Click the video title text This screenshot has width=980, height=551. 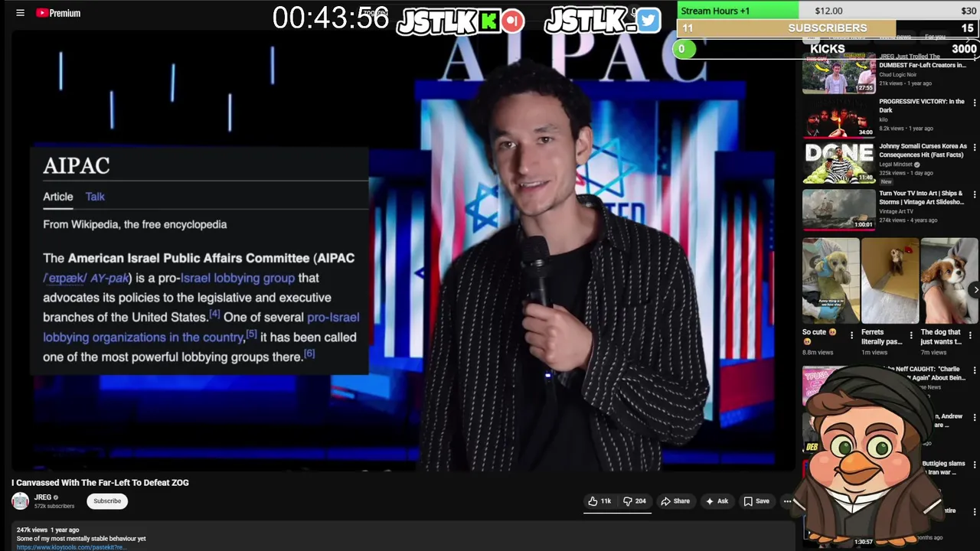tap(100, 482)
